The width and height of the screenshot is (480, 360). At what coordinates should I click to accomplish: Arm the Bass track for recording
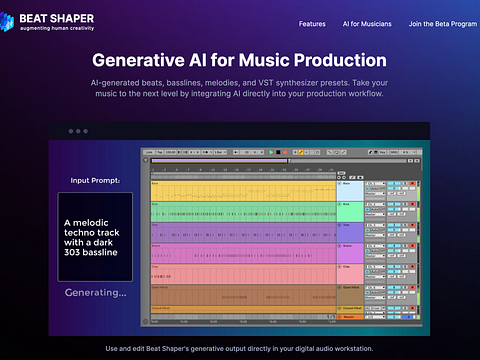point(412,183)
